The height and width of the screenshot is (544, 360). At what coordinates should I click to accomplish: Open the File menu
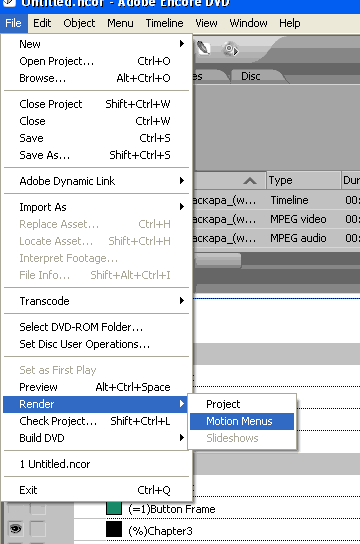click(x=13, y=23)
